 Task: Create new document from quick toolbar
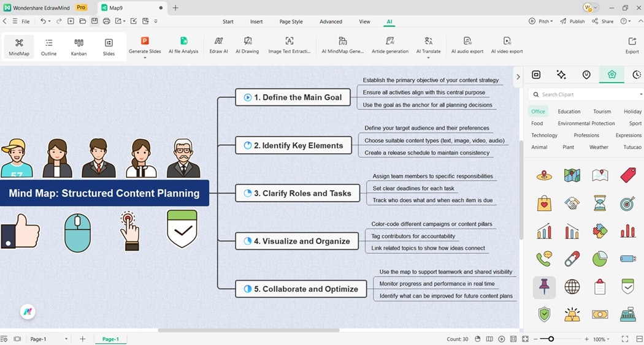tap(71, 21)
